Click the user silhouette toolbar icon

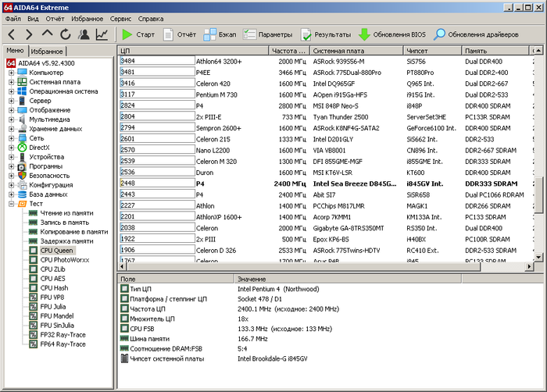[84, 35]
